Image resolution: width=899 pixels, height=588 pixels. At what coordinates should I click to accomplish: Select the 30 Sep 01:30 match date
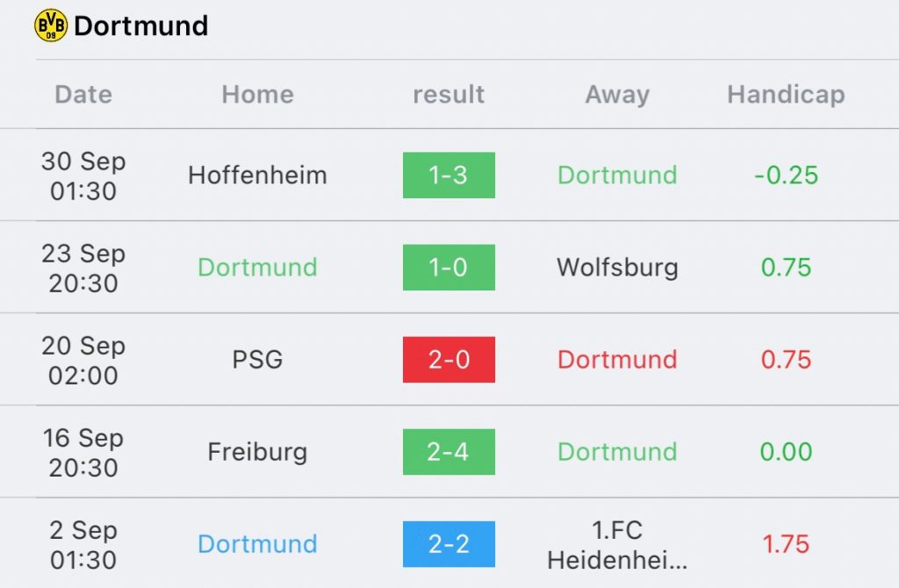[83, 176]
